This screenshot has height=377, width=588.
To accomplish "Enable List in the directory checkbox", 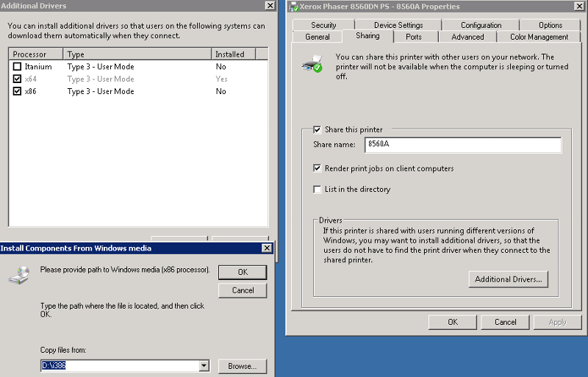I will [x=318, y=190].
